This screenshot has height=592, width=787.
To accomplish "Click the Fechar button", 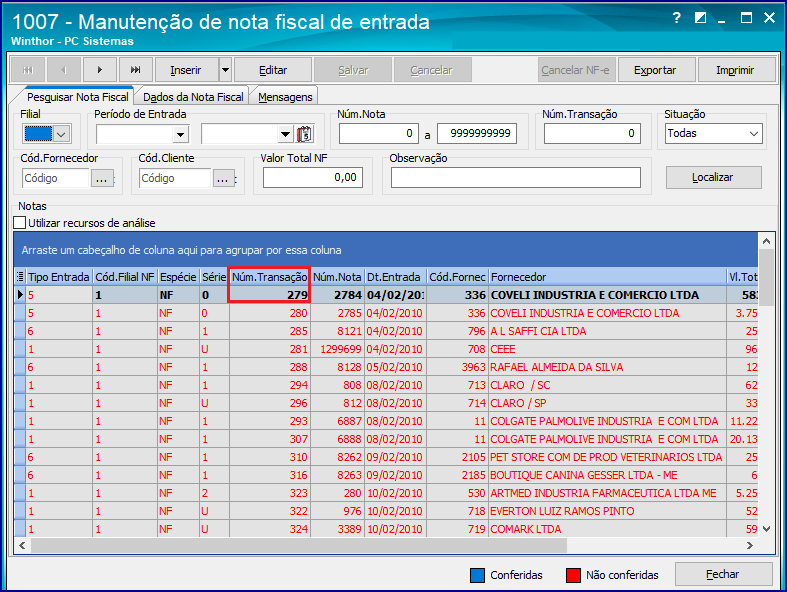I will (723, 574).
